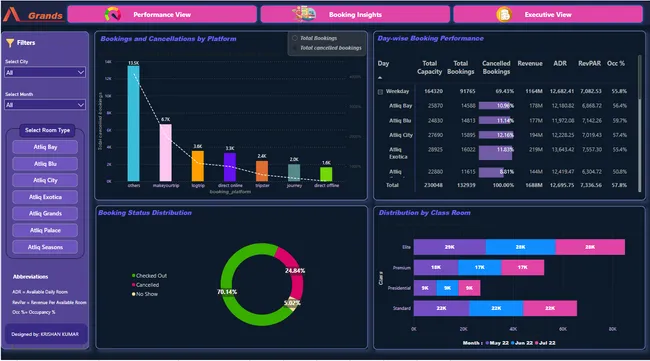650x361 pixels.
Task: Filter by Atliq Bay button
Action: [45, 147]
